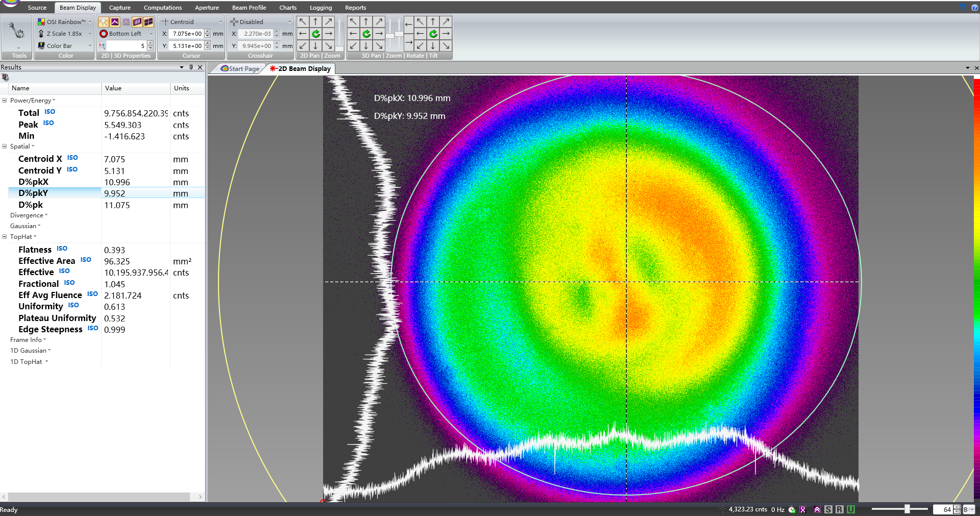Open the B dropdown in status bar
Image resolution: width=980 pixels, height=516 pixels.
pos(968,509)
